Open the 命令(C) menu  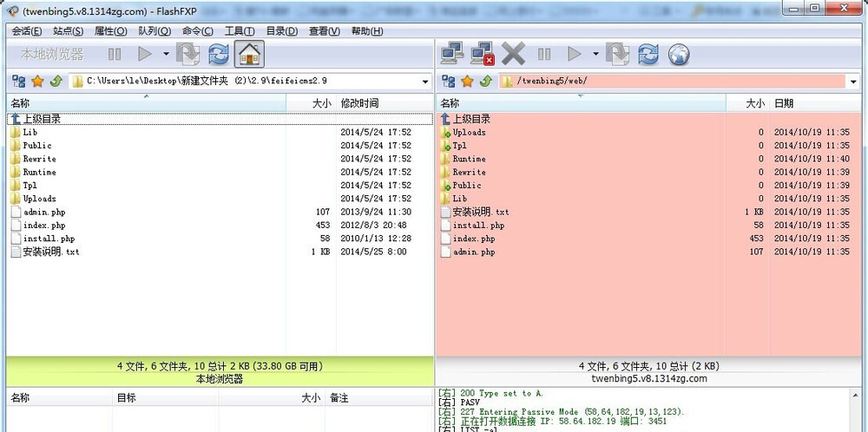point(198,31)
